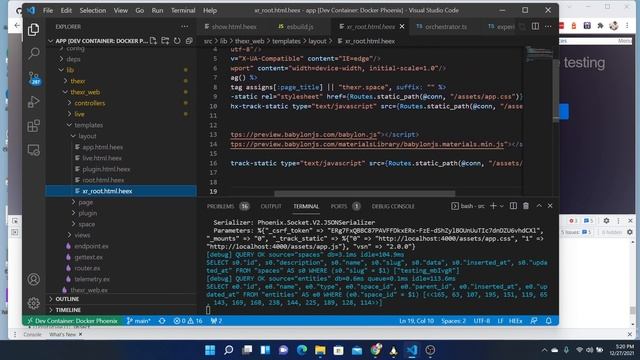Click main branch in status bar

pos(138,321)
